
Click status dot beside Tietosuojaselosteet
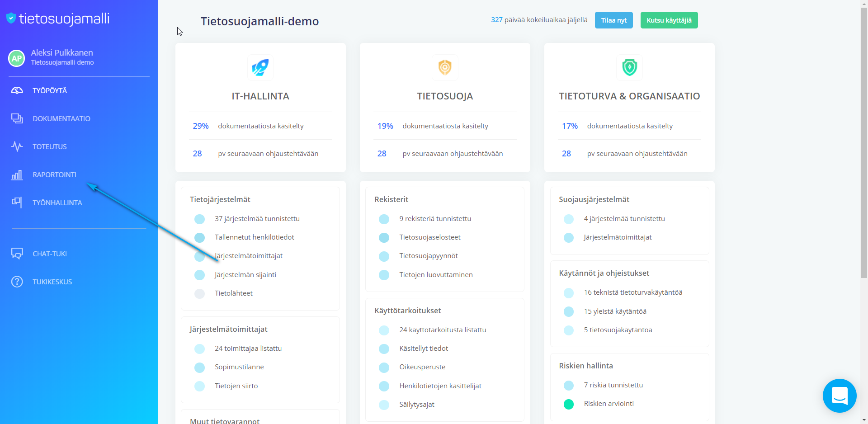384,237
